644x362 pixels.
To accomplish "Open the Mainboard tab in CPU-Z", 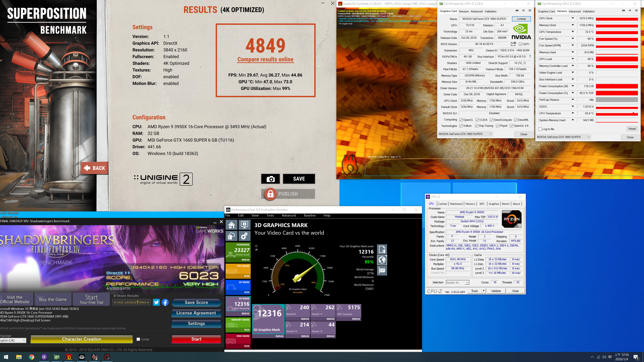I will (x=456, y=204).
